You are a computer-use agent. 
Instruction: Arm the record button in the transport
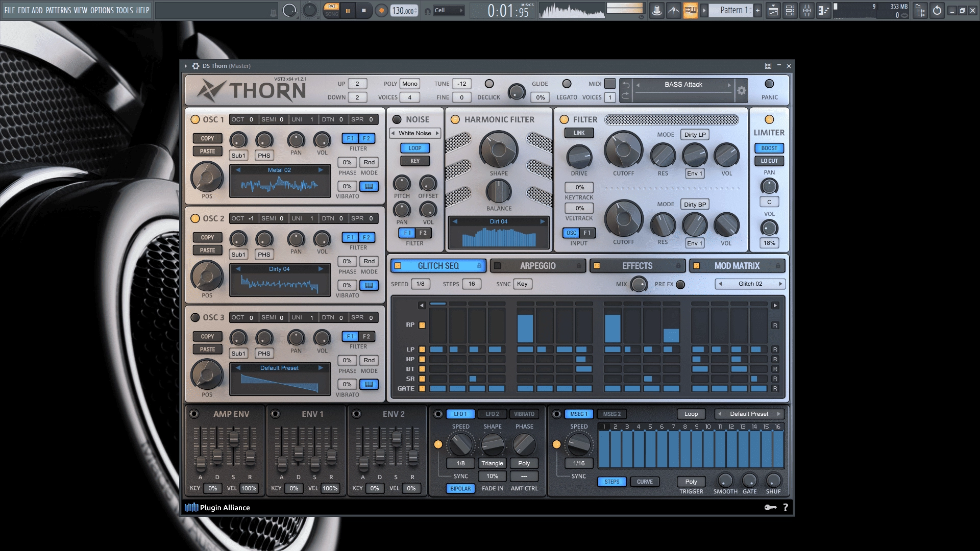click(x=381, y=10)
